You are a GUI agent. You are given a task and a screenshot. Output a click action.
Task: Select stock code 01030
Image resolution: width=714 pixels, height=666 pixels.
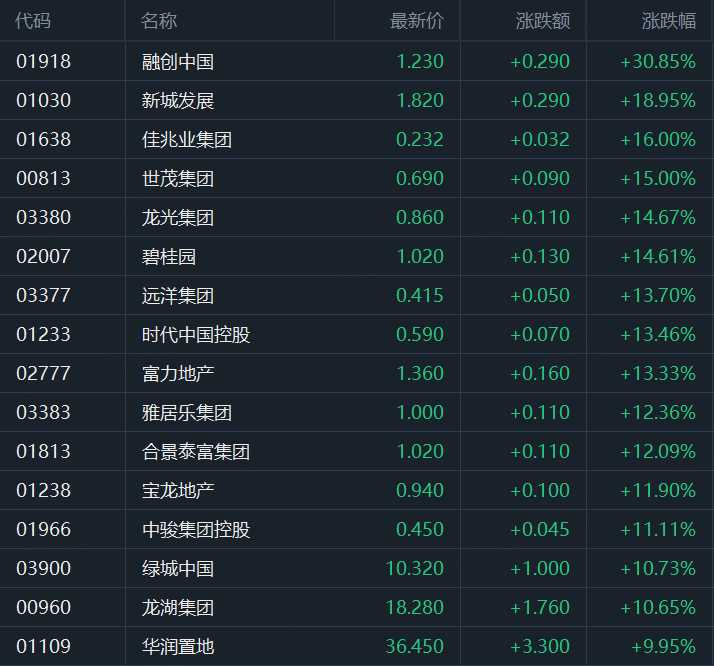click(43, 101)
